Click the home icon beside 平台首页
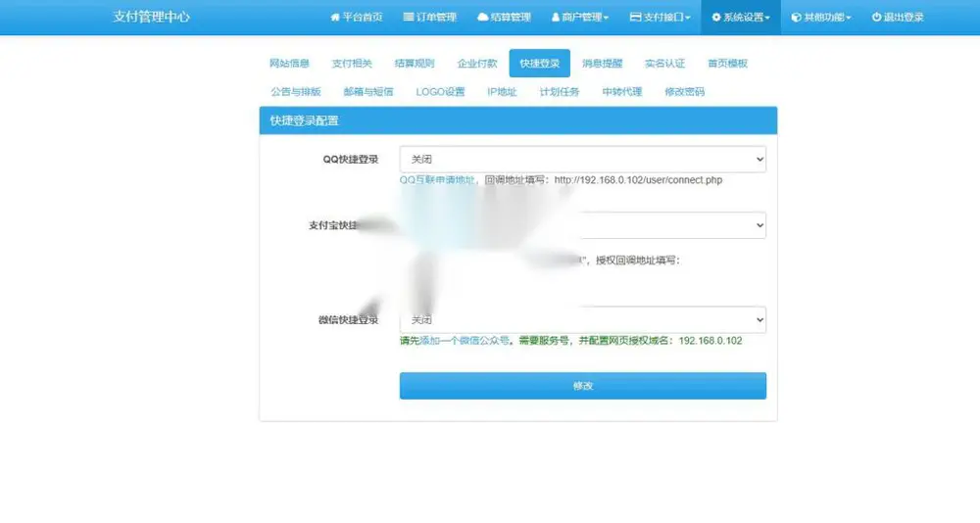 [335, 18]
